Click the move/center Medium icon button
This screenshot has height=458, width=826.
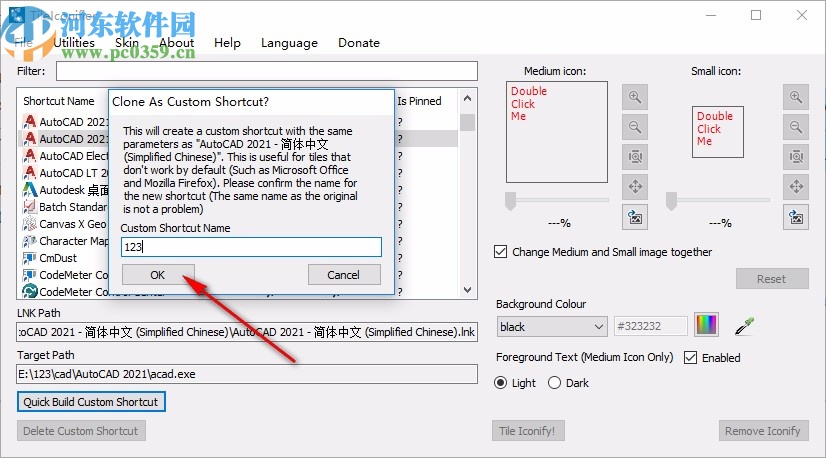coord(635,187)
